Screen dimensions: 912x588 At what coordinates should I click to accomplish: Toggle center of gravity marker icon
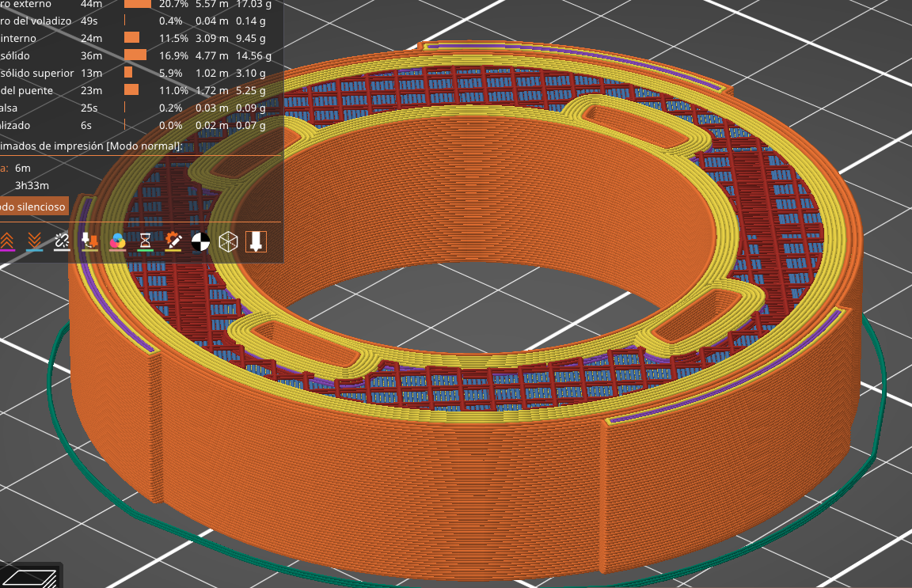point(200,241)
